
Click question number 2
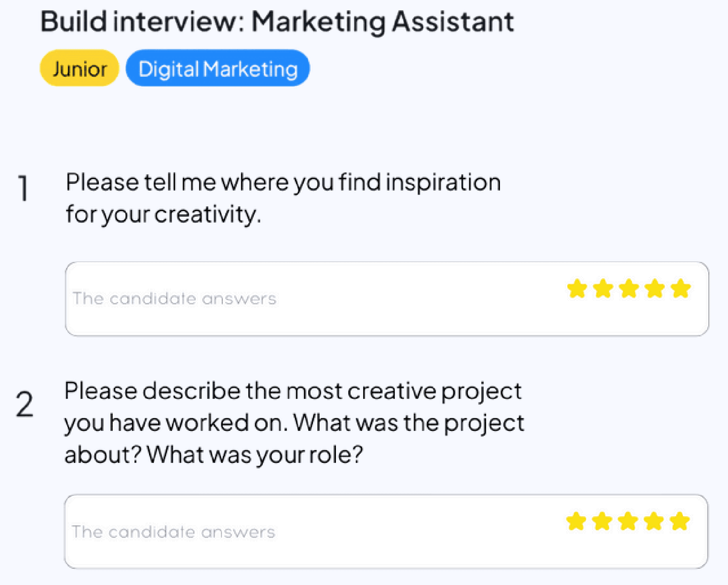(x=25, y=404)
